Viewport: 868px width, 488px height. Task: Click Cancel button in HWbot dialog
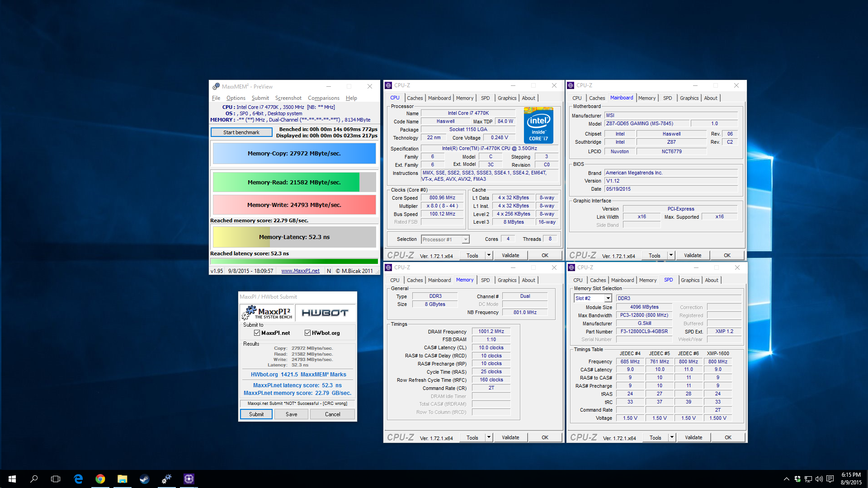(333, 414)
